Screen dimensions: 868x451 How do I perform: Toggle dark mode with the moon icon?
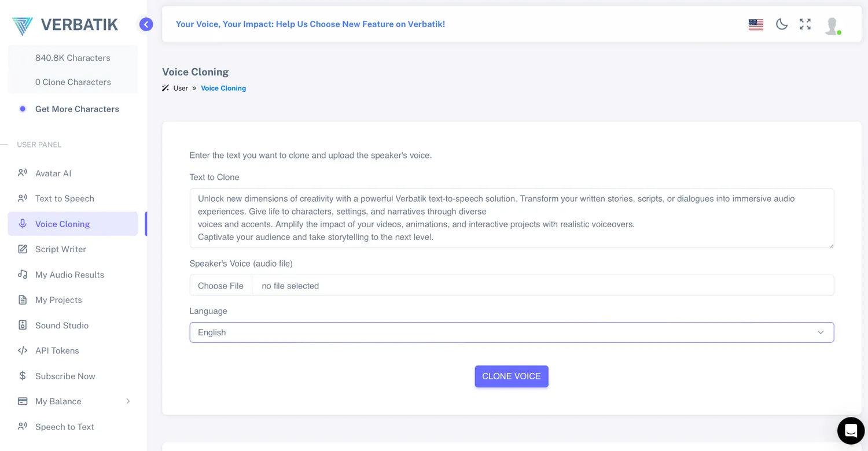click(782, 24)
